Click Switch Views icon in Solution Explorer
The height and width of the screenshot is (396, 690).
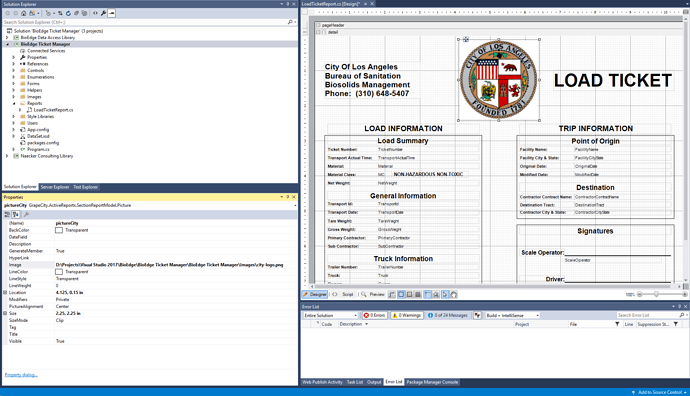coord(32,13)
